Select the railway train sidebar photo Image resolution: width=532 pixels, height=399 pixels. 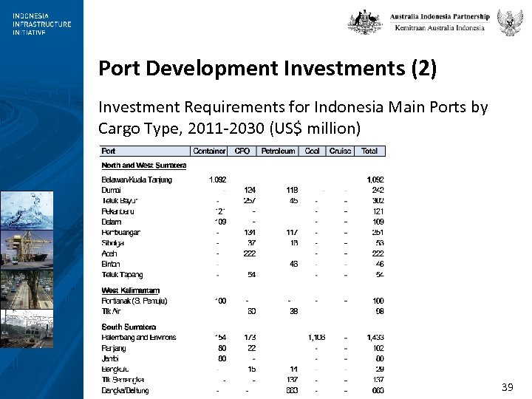pyautogui.click(x=27, y=329)
